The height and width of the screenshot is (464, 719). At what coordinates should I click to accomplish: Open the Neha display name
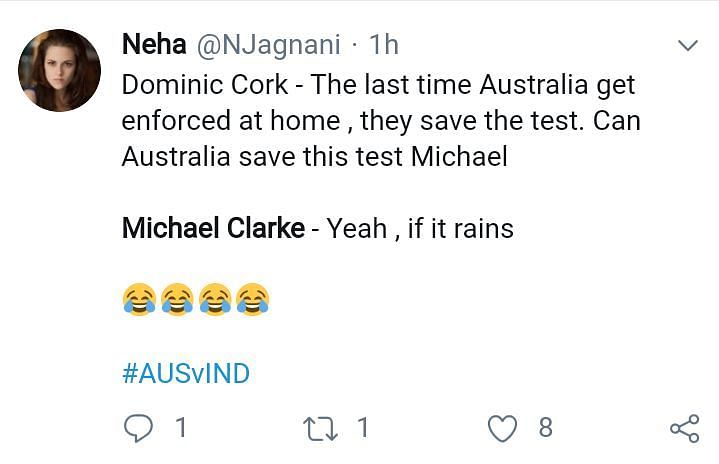point(151,44)
